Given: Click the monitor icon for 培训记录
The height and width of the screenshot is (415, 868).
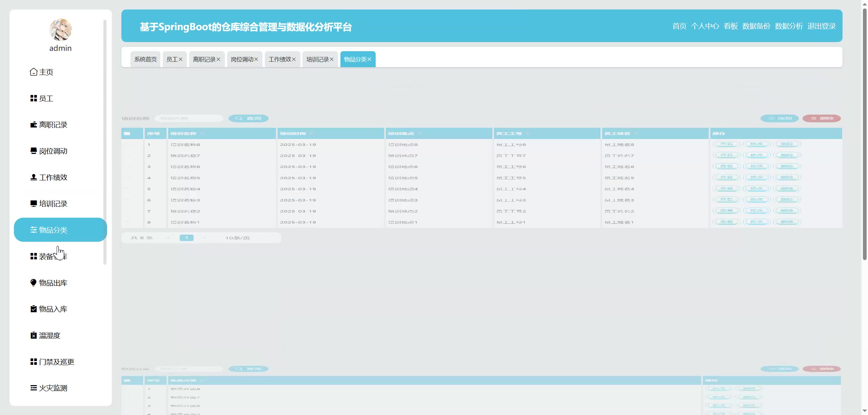Looking at the screenshot, I should (33, 203).
